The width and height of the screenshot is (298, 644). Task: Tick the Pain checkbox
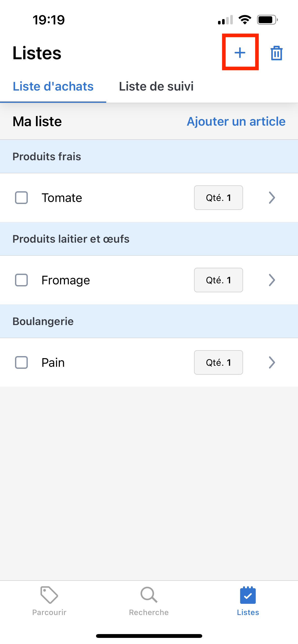point(21,362)
